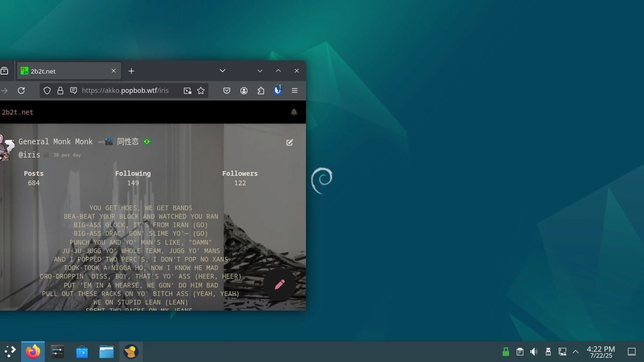
Task: Click the volume speaker tray icon
Action: click(x=534, y=352)
